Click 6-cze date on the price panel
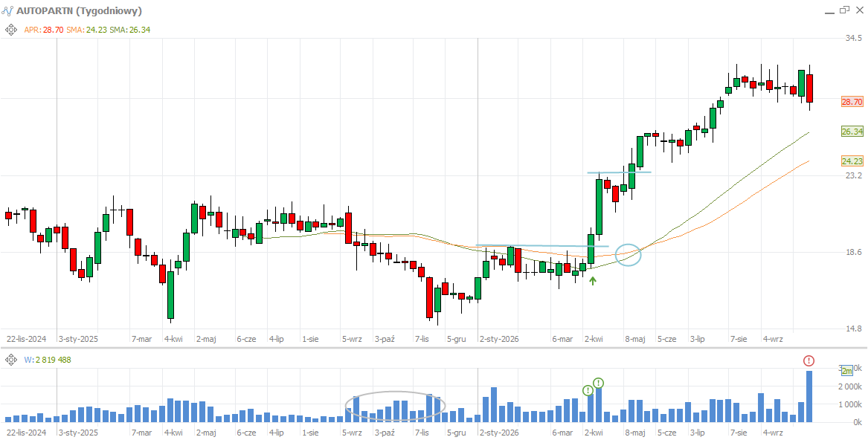The height and width of the screenshot is (440, 868). [x=246, y=339]
